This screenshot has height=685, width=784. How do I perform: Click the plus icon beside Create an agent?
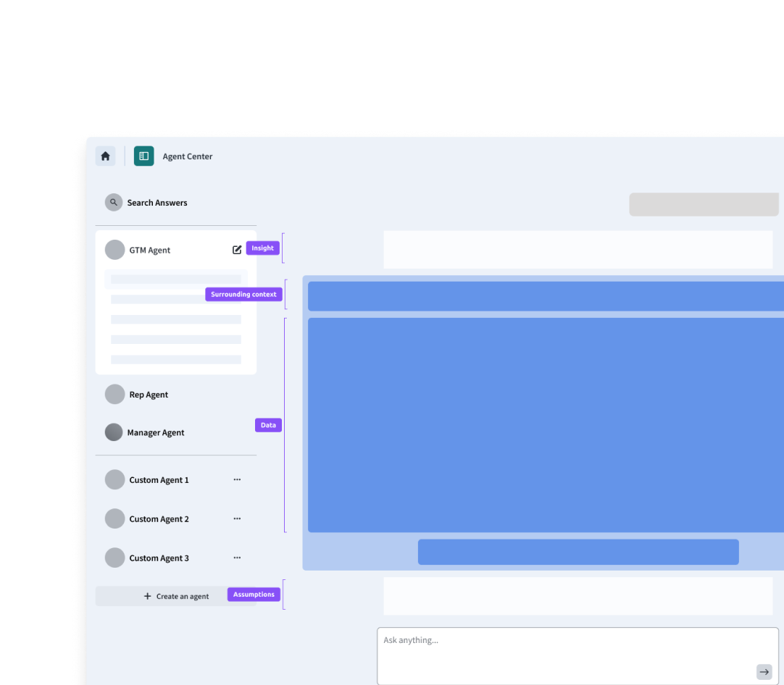coord(146,595)
